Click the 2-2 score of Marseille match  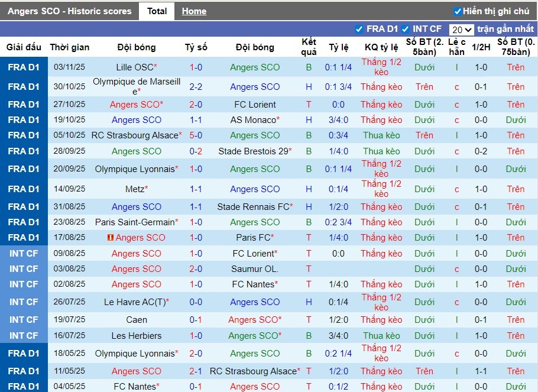pos(196,87)
